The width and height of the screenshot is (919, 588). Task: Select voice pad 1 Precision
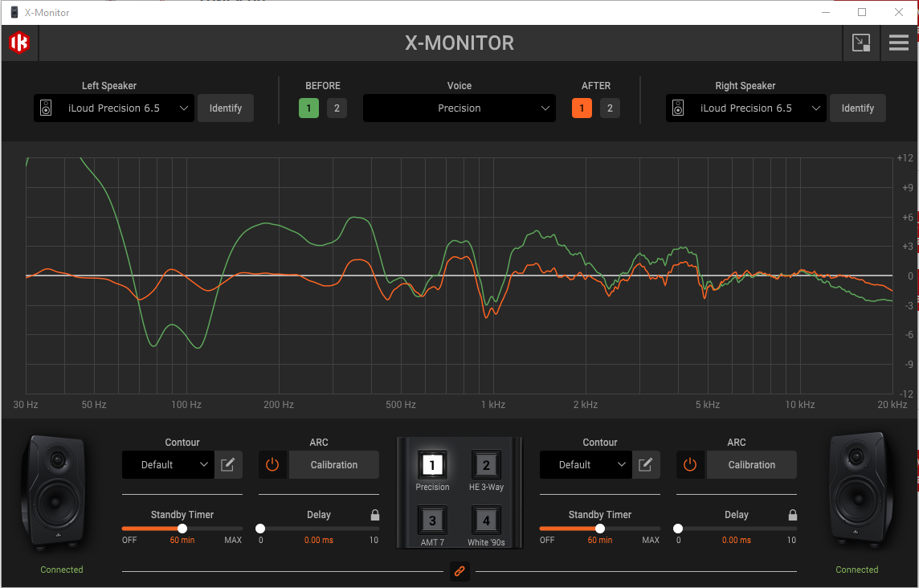click(432, 465)
